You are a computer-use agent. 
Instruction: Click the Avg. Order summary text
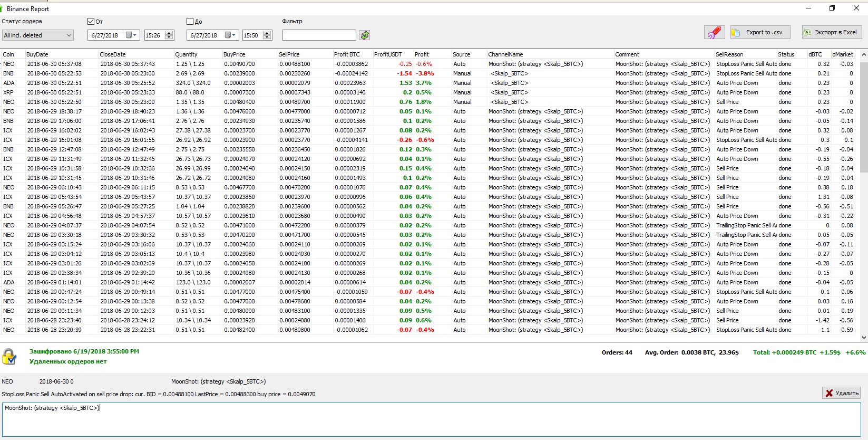(691, 352)
